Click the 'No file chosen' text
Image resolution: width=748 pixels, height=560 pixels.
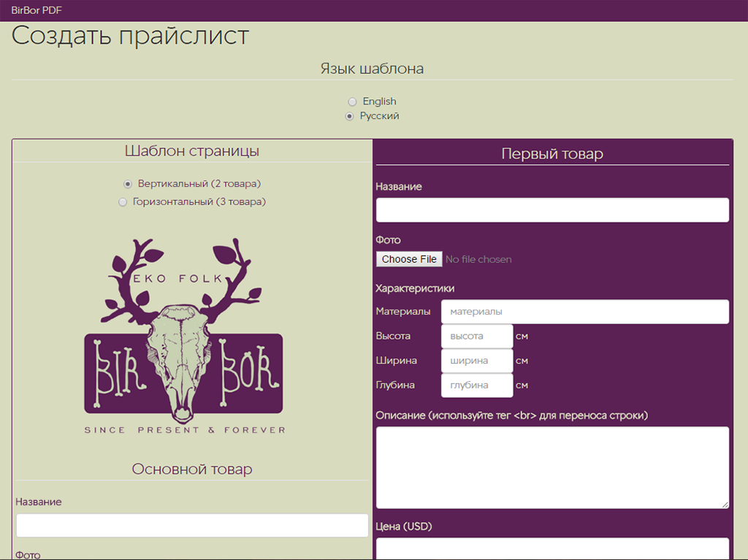(x=478, y=259)
